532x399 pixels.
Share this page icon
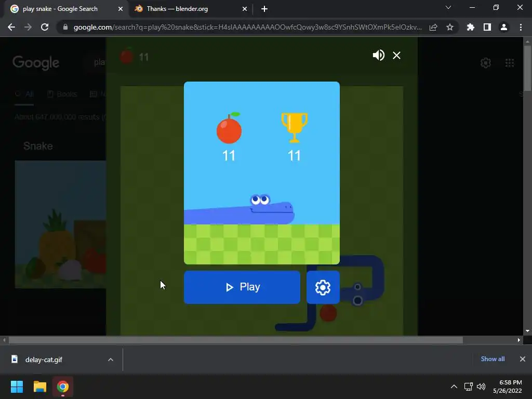click(433, 27)
